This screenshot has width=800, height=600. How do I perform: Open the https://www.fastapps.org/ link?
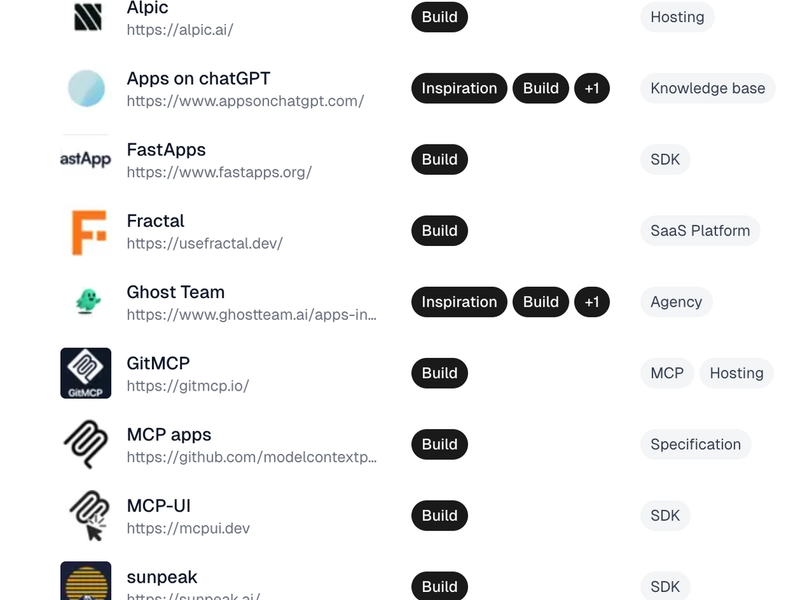click(x=219, y=172)
